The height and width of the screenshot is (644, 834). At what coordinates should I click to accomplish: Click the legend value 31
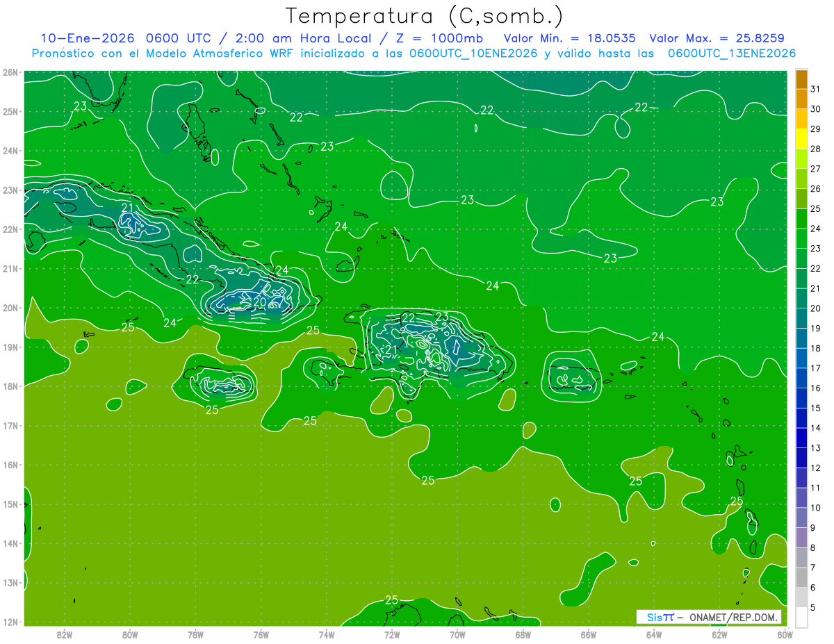[x=816, y=89]
